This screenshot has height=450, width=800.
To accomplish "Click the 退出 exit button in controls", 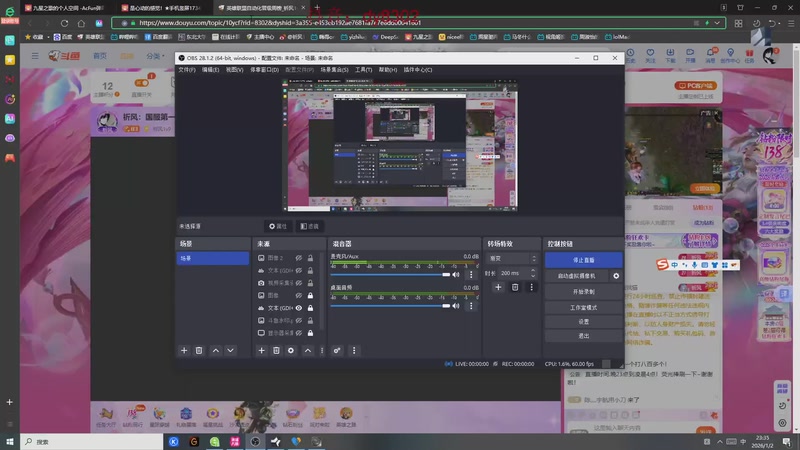I will [x=584, y=336].
